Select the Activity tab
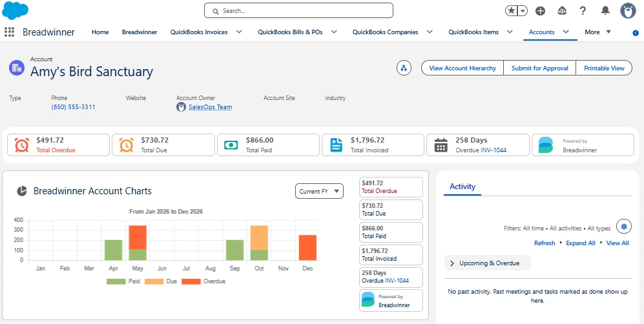Screen dimensions: 644x324 point(462,187)
